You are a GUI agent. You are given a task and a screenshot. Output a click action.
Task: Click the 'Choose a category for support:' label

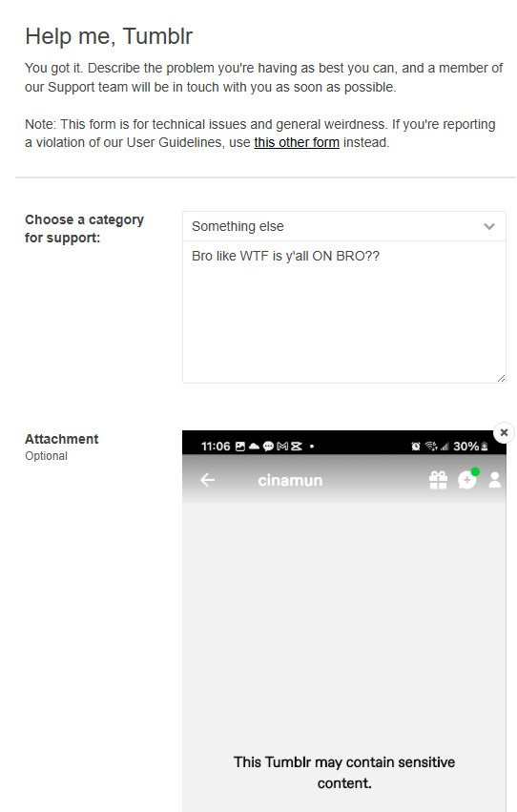(x=84, y=228)
